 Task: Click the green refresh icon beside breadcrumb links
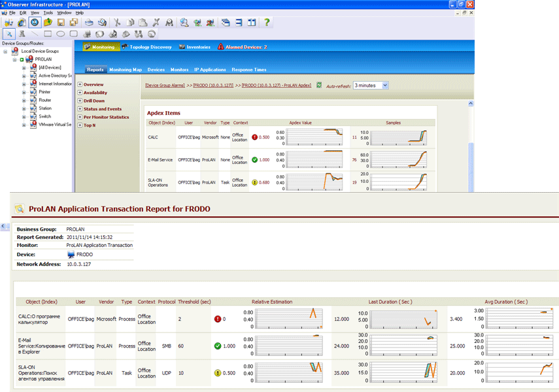coord(319,85)
